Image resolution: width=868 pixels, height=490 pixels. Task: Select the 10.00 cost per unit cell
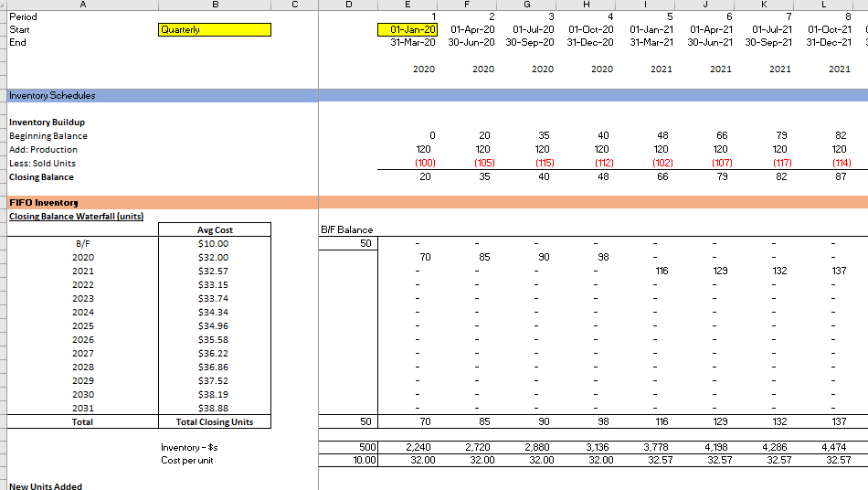pos(348,461)
